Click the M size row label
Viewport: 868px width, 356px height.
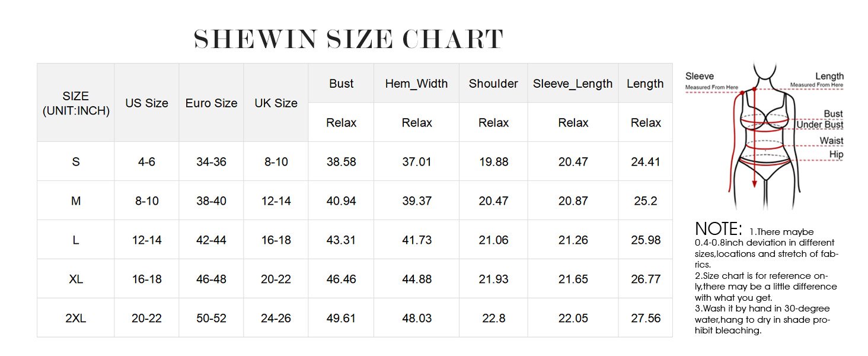76,201
